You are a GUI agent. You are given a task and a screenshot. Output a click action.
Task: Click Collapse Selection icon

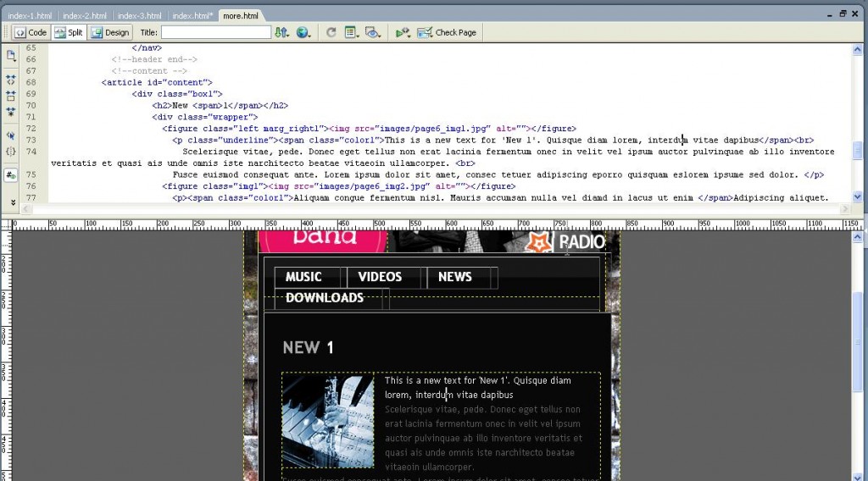pyautogui.click(x=10, y=97)
